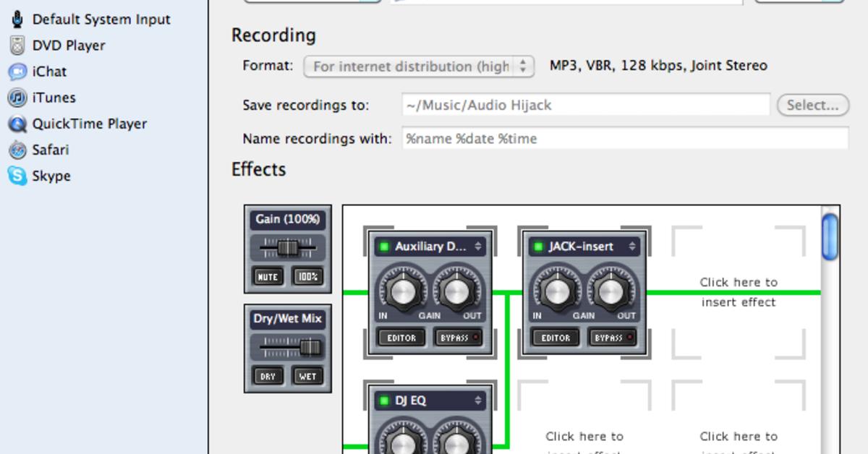The width and height of the screenshot is (868, 454).
Task: Click the 'Recording' section heading
Action: pos(273,35)
